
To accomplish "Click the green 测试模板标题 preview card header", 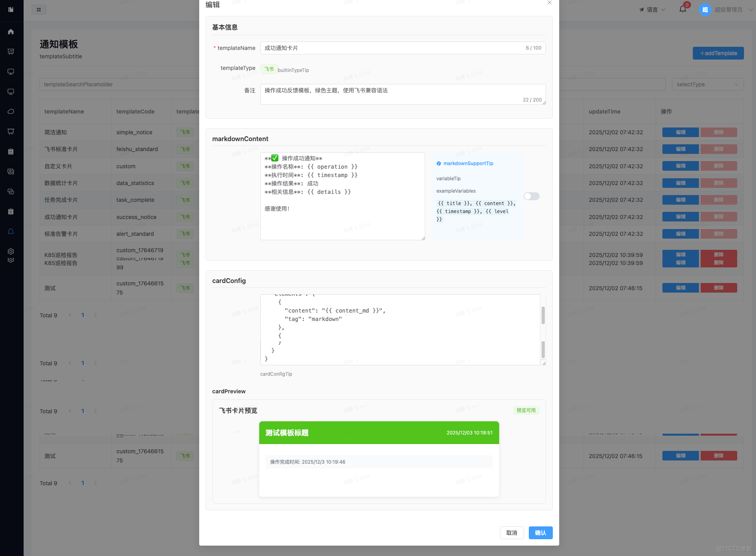I will 379,433.
